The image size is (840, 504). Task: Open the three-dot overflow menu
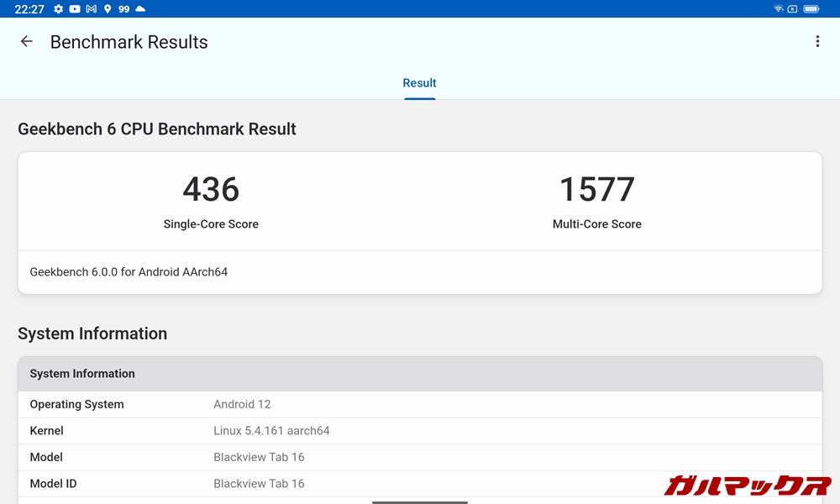tap(816, 42)
